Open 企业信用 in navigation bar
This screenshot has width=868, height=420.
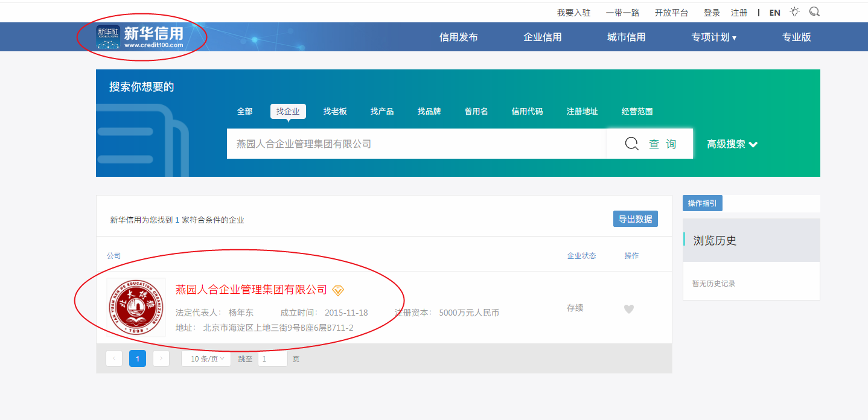(x=543, y=37)
